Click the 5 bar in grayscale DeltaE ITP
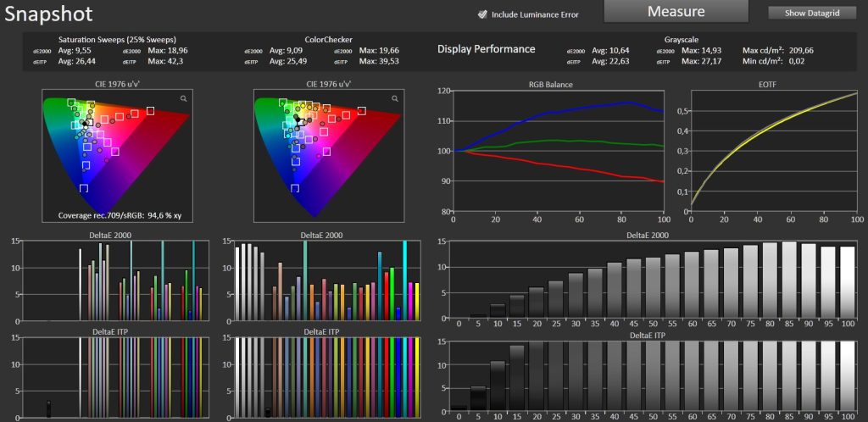This screenshot has height=422, width=868. (x=479, y=398)
